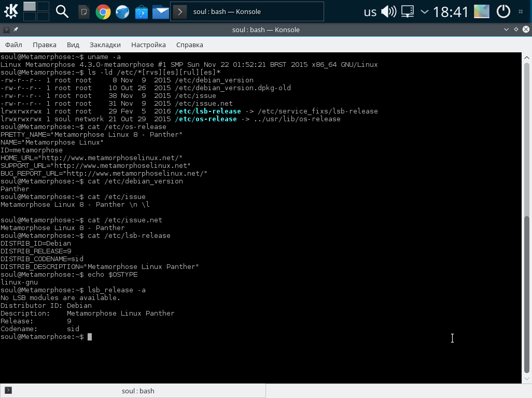The image size is (532, 398).
Task: Launch the mail client envelope icon
Action: pyautogui.click(x=161, y=12)
